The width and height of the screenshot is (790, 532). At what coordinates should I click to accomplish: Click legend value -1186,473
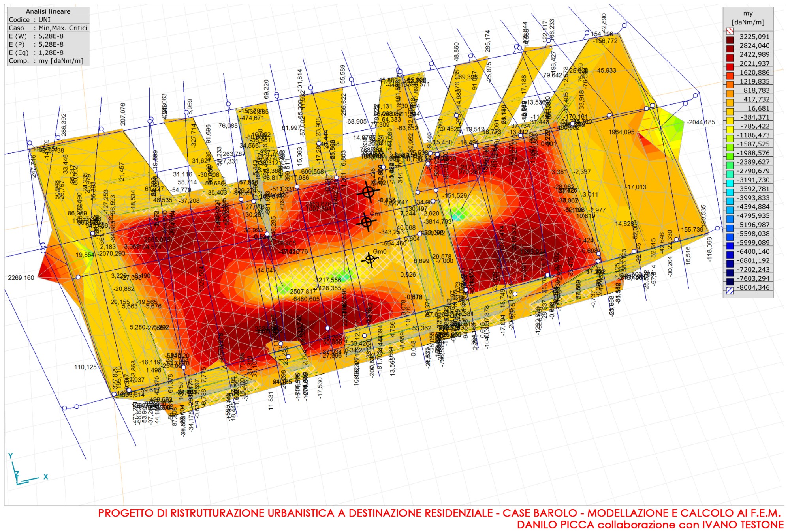(x=753, y=135)
